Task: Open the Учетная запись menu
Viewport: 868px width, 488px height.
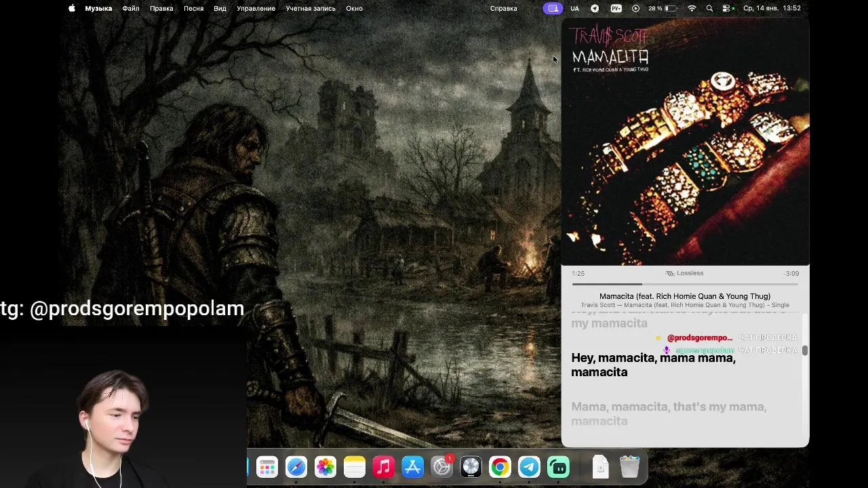Action: point(311,8)
